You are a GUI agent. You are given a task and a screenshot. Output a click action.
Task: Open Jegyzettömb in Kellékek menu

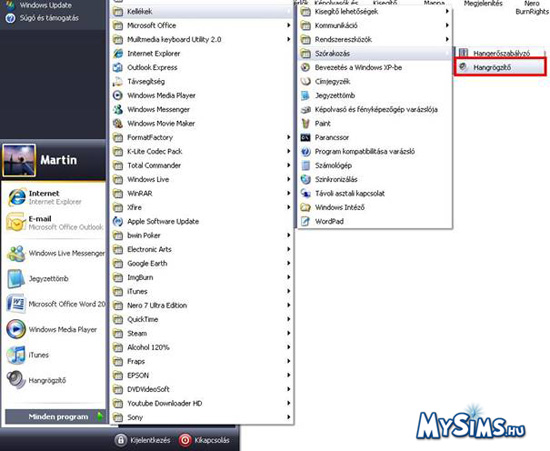coord(375,95)
